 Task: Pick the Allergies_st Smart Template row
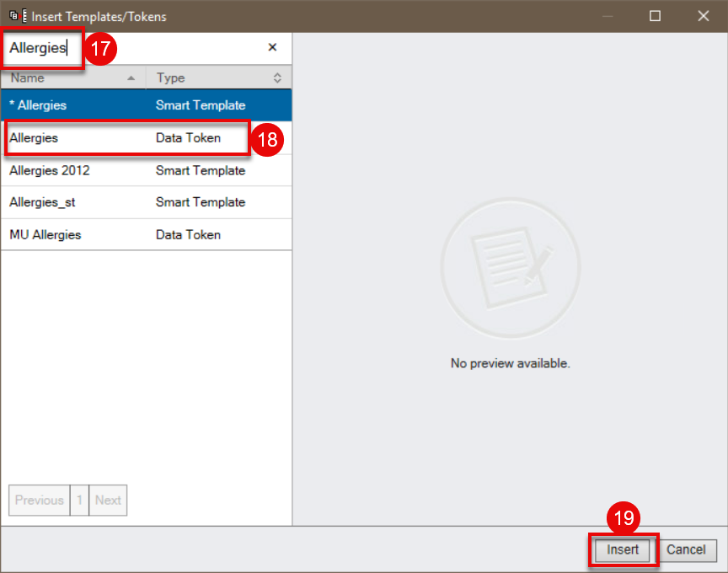pyautogui.click(x=146, y=202)
